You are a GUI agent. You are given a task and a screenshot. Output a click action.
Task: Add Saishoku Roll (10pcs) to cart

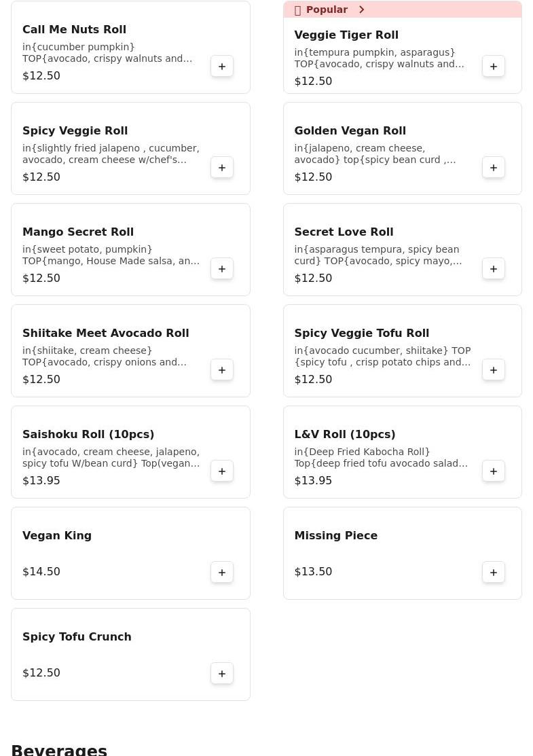(x=222, y=471)
